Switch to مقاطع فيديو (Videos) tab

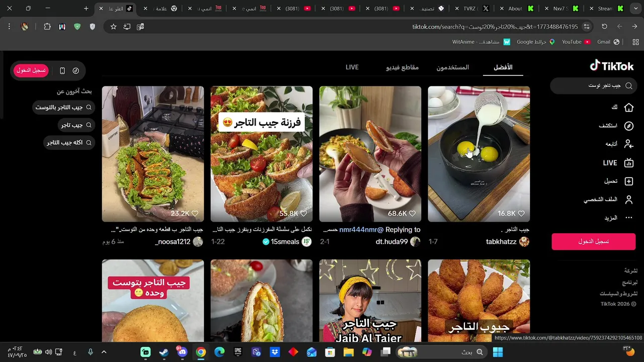tap(403, 67)
